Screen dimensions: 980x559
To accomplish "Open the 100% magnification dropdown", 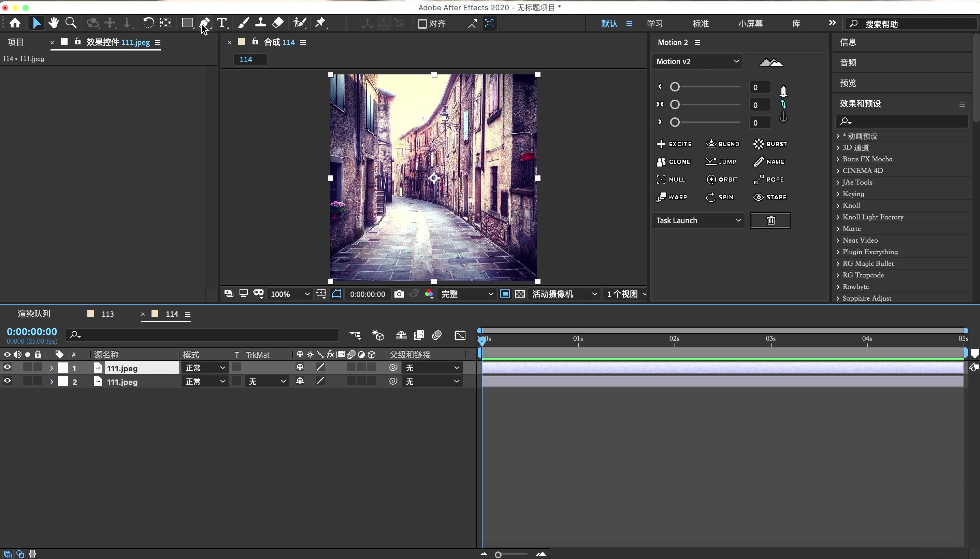I will coord(290,294).
